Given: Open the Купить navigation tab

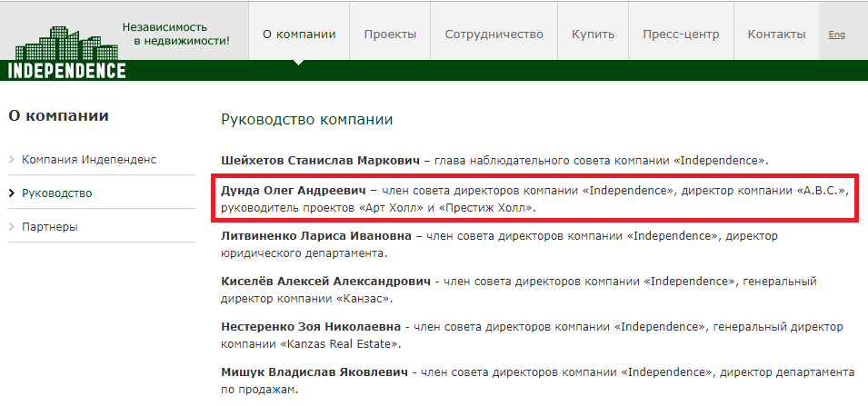Looking at the screenshot, I should pos(593,35).
